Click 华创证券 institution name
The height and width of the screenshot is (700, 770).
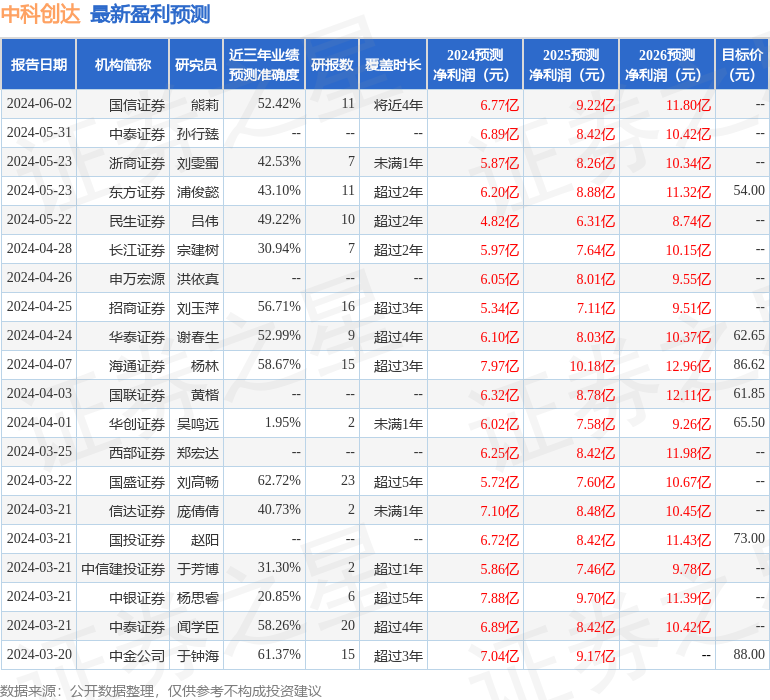pyautogui.click(x=137, y=424)
